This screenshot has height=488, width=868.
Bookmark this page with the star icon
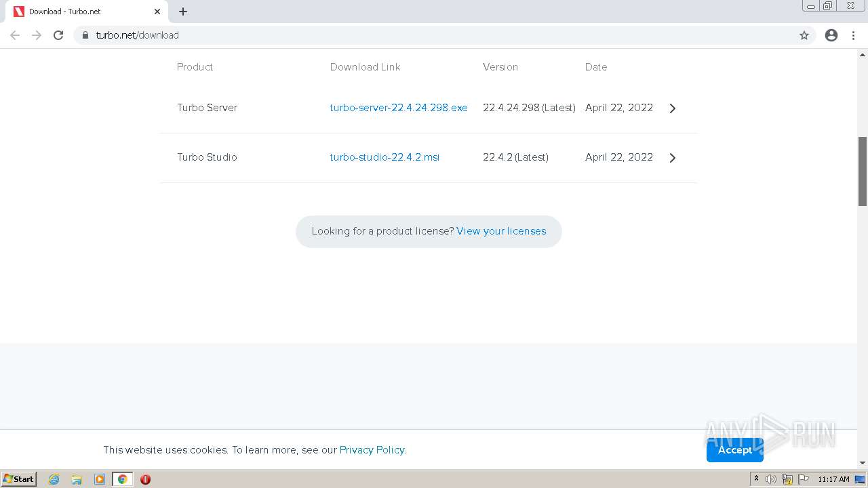pyautogui.click(x=804, y=35)
